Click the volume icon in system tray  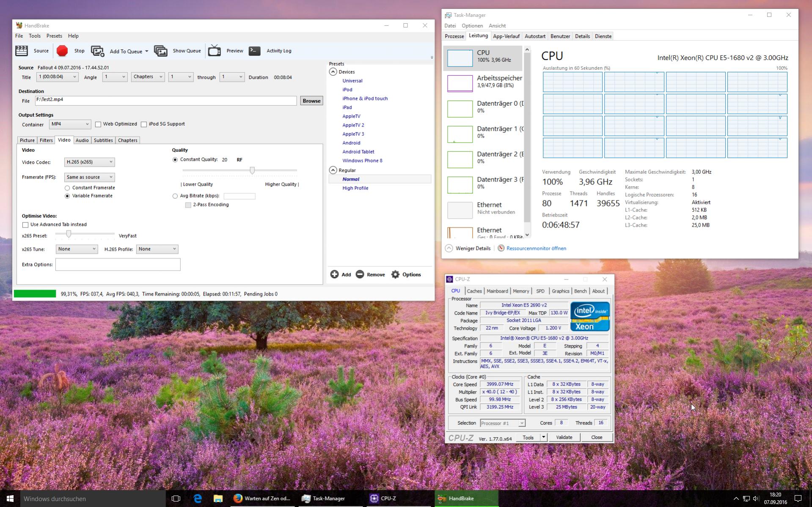756,499
